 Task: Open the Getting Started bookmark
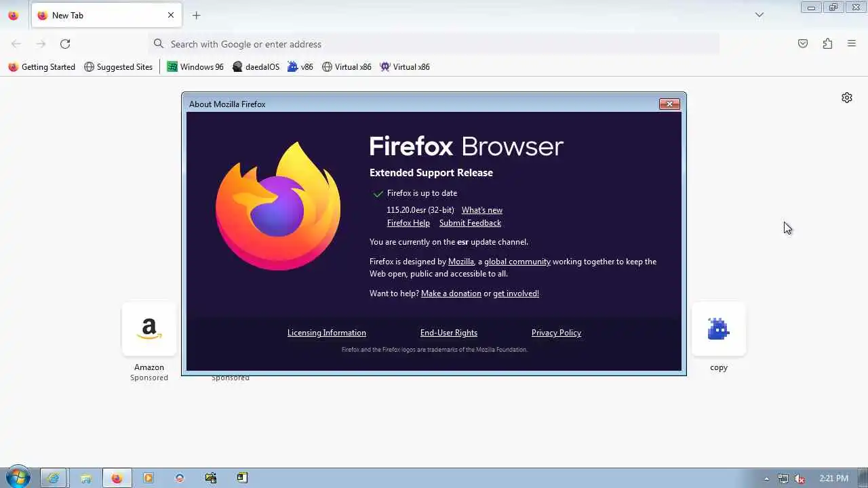tap(41, 66)
